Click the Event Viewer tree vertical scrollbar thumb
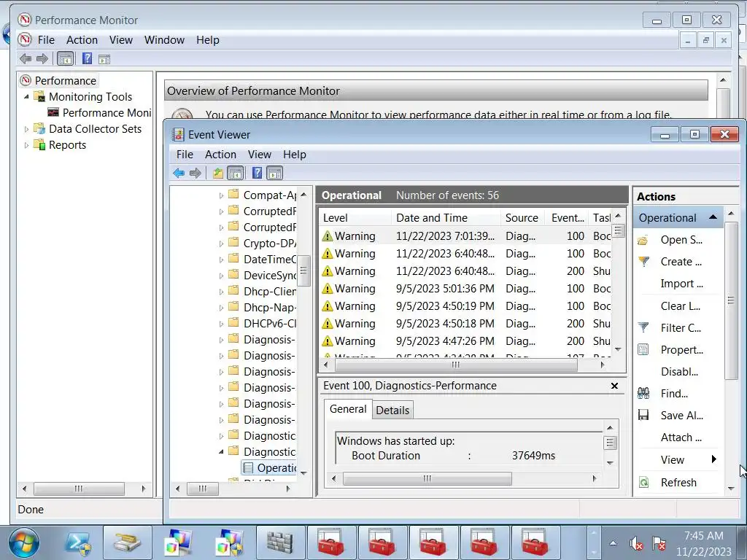 303,271
